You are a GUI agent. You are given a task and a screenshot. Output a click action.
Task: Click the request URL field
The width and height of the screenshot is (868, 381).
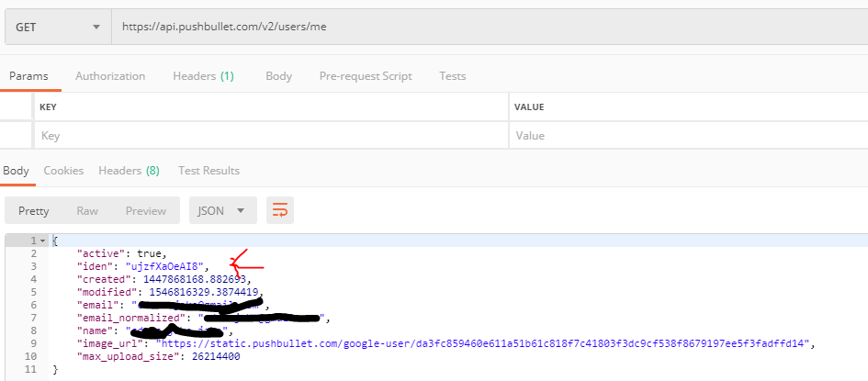coord(490,27)
